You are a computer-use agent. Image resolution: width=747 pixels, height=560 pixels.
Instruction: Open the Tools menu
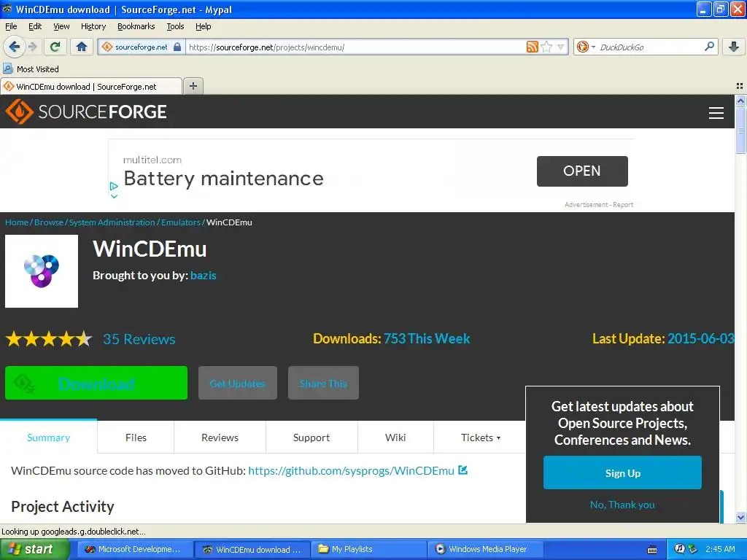point(175,26)
